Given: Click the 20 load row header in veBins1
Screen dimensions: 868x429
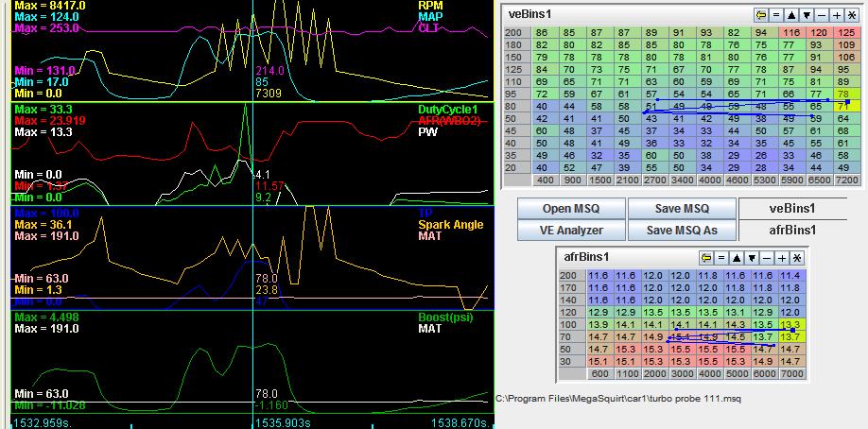Looking at the screenshot, I should 517,167.
